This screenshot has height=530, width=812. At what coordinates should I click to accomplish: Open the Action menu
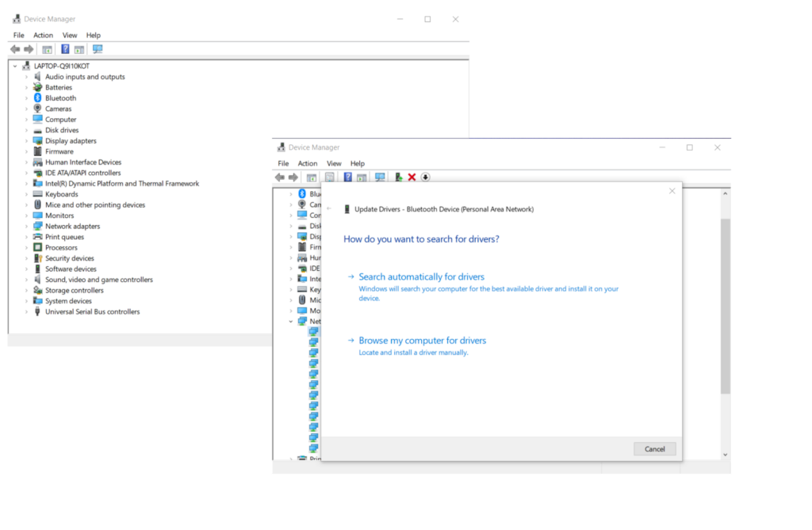308,163
